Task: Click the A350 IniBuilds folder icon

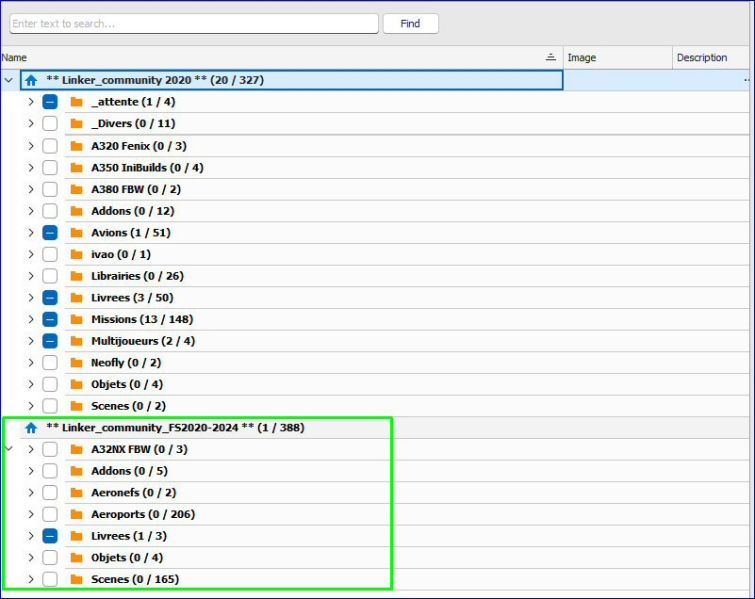Action: [77, 168]
